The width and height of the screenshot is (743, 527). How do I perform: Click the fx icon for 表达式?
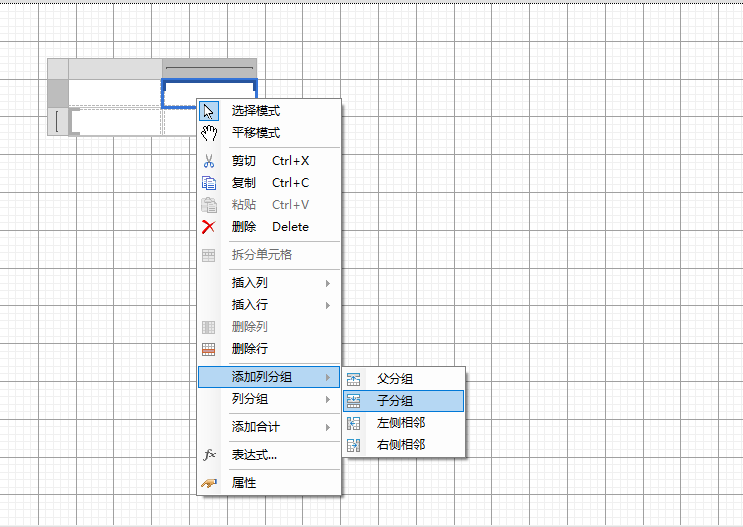tap(209, 455)
